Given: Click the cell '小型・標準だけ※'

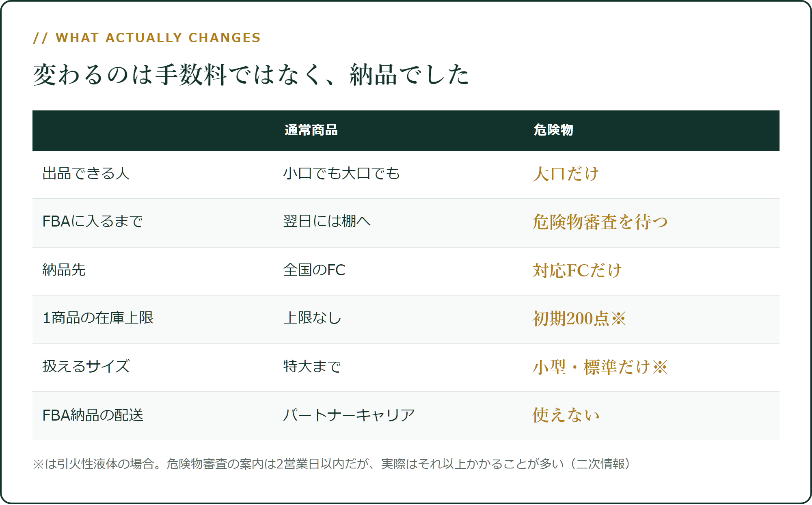Looking at the screenshot, I should tap(600, 367).
